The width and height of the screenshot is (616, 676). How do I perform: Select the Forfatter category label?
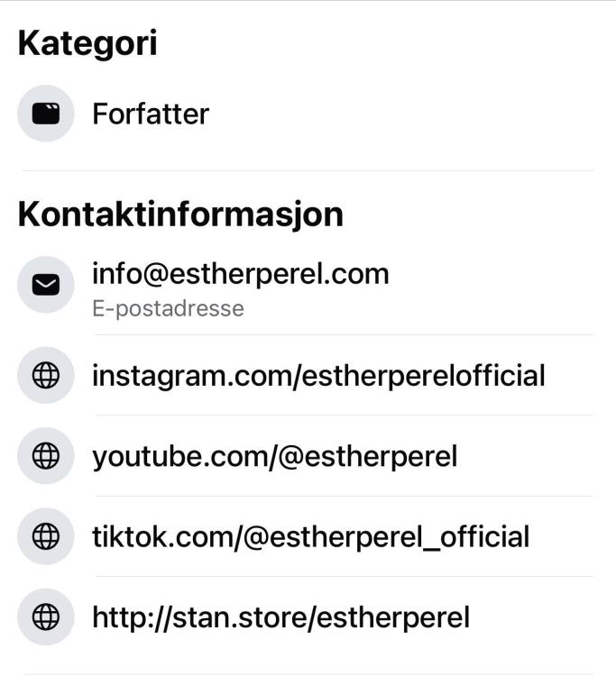pos(151,114)
